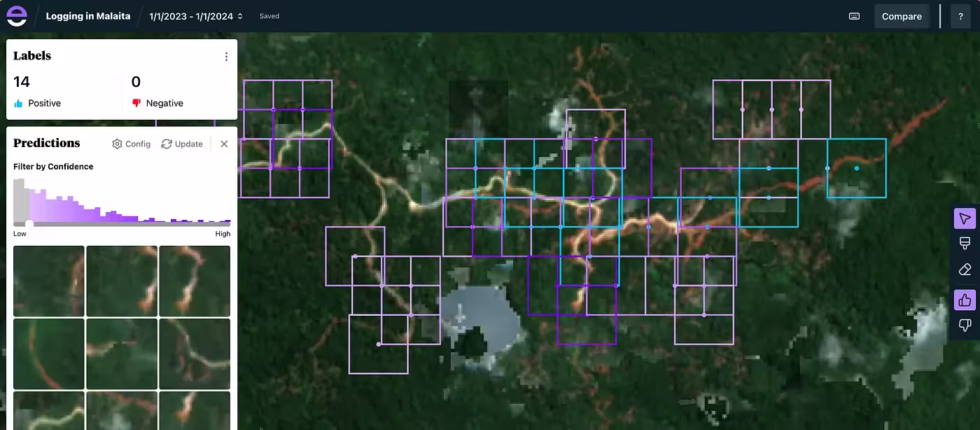Image resolution: width=980 pixels, height=430 pixels.
Task: Click the Saved status text
Action: click(x=269, y=16)
